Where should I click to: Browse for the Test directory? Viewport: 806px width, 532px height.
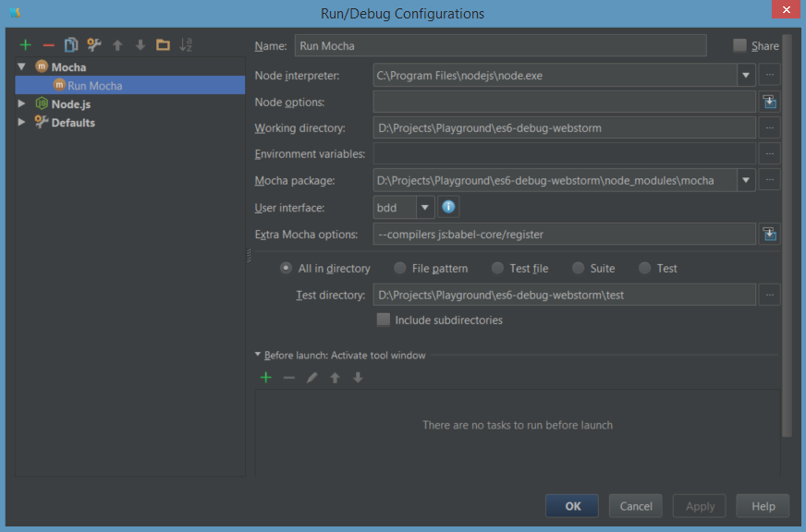click(x=770, y=295)
